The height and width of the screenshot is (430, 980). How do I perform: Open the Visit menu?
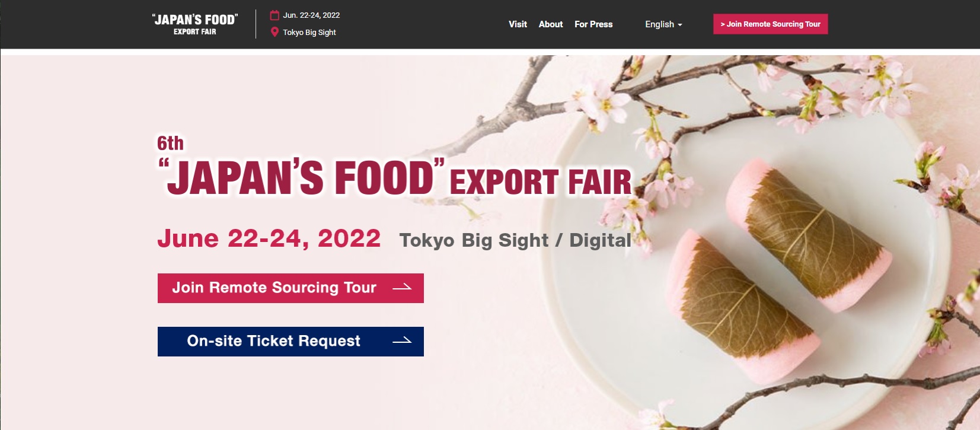click(518, 24)
